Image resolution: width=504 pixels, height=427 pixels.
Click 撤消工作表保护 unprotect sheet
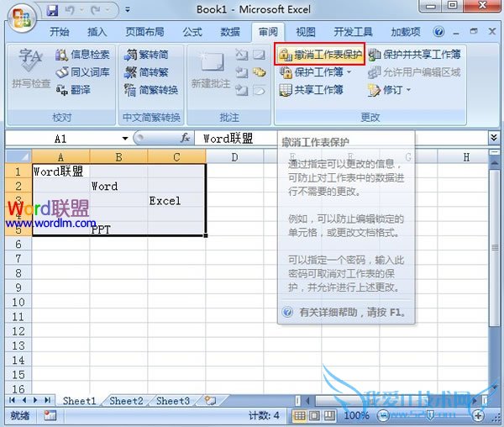point(319,55)
